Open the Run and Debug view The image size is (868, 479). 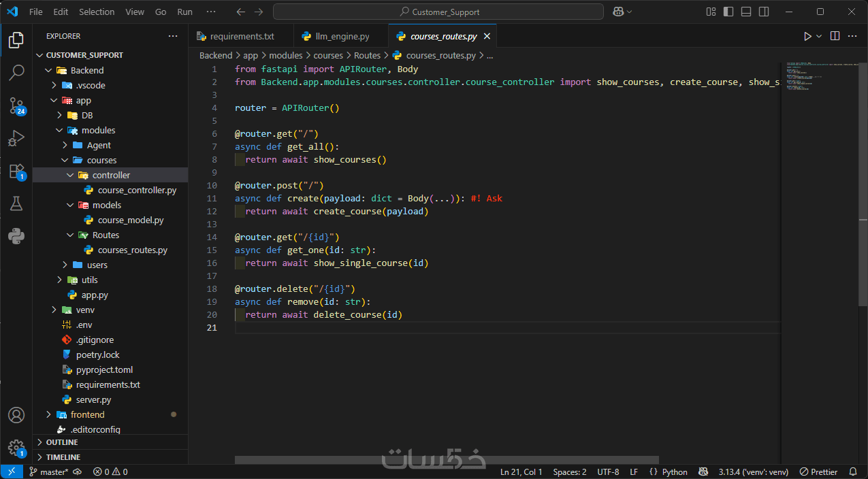tap(16, 138)
